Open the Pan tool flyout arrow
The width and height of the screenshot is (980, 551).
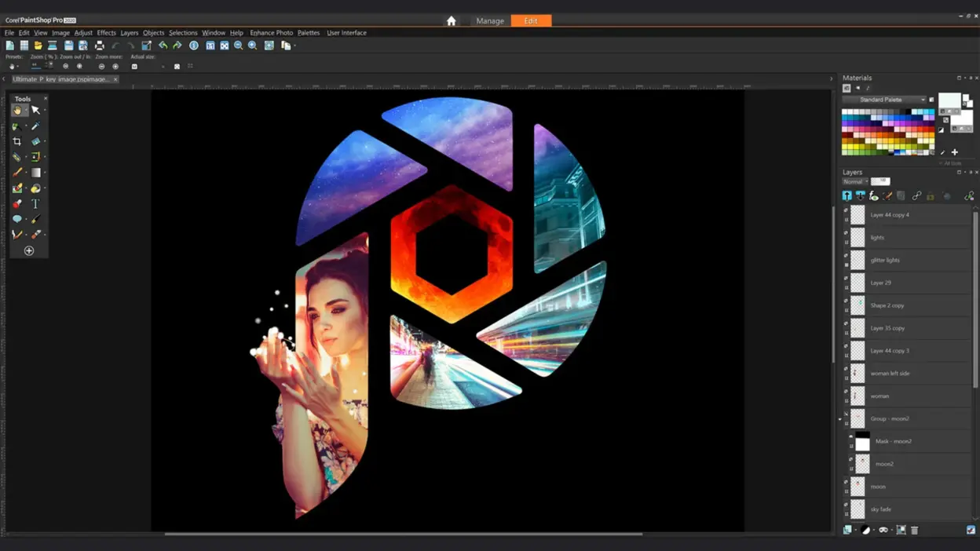(25, 111)
